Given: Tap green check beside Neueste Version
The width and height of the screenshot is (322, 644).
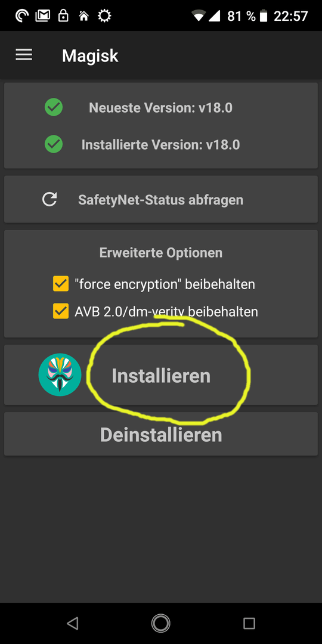Looking at the screenshot, I should (x=54, y=107).
